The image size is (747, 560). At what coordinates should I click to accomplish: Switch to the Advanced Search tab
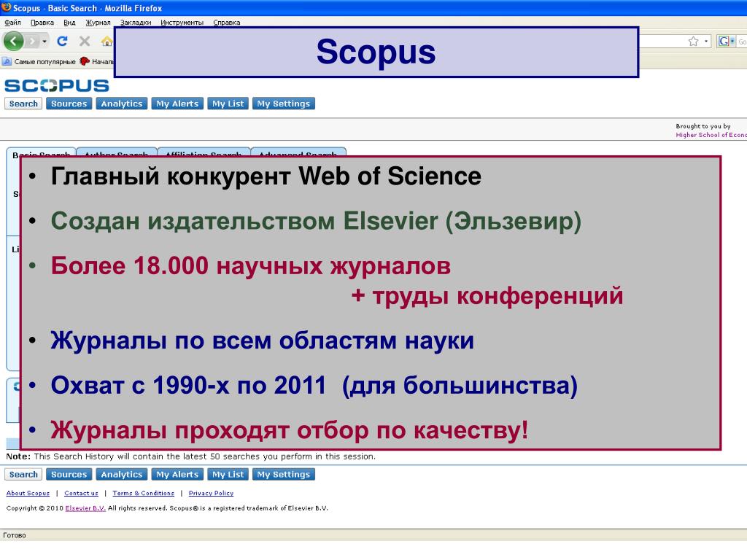coord(298,152)
